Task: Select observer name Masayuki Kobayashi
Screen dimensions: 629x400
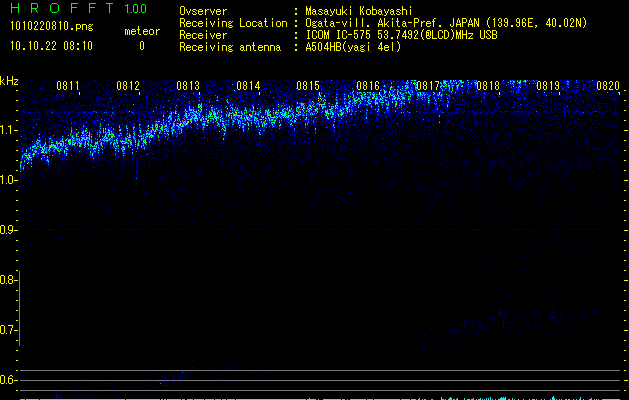Action: point(359,11)
